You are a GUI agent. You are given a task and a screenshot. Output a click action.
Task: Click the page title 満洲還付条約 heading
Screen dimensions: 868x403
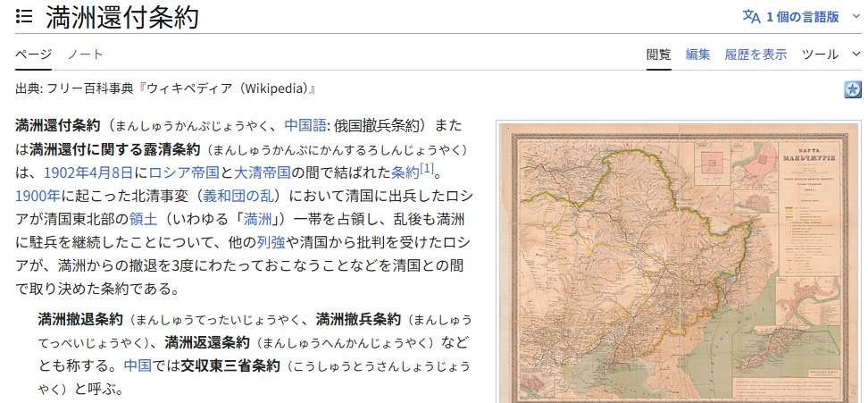122,18
